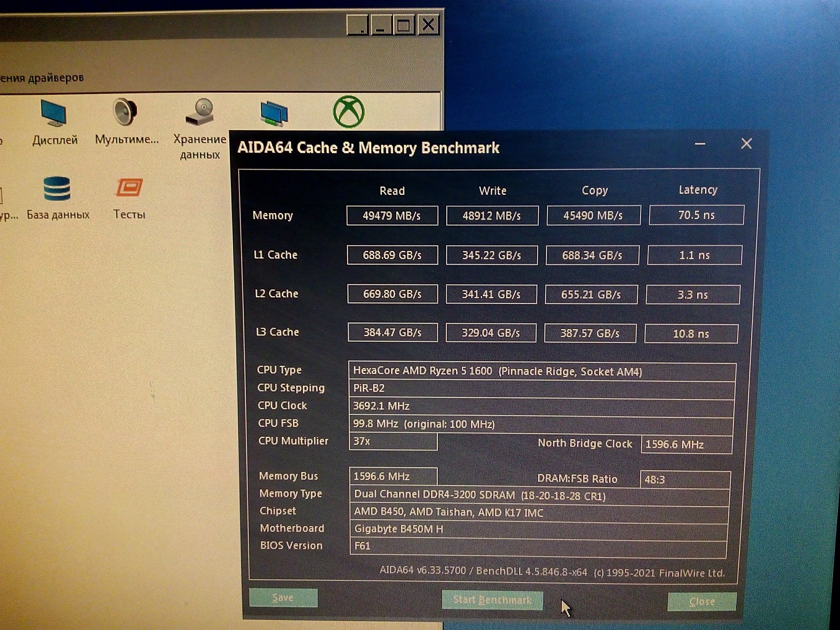Open the Тесты benchmark icon
The width and height of the screenshot is (840, 630).
pos(129,188)
